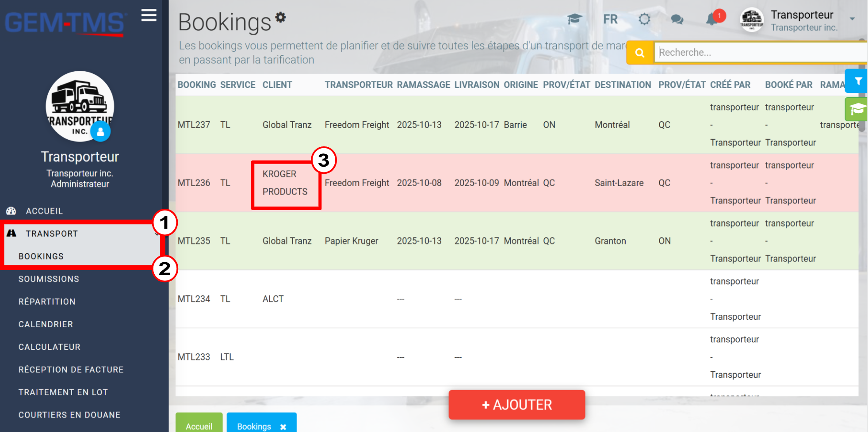Click the user badge on company logo
This screenshot has width=868, height=432.
[100, 131]
